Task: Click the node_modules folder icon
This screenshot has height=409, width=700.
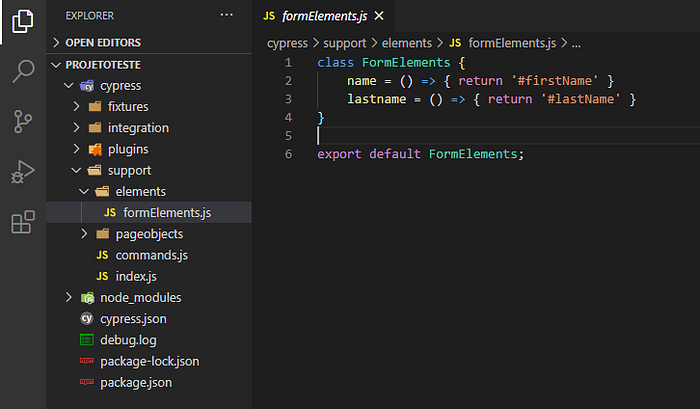Action: (88, 298)
